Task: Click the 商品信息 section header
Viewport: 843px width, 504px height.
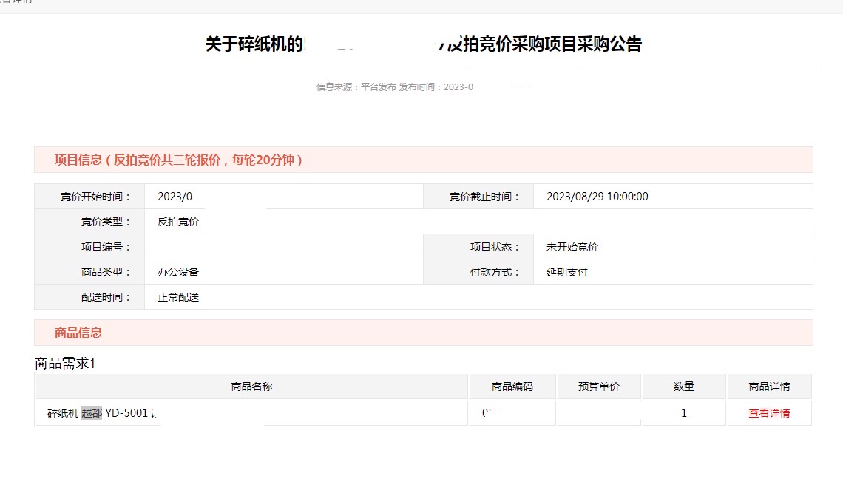Action: [78, 333]
